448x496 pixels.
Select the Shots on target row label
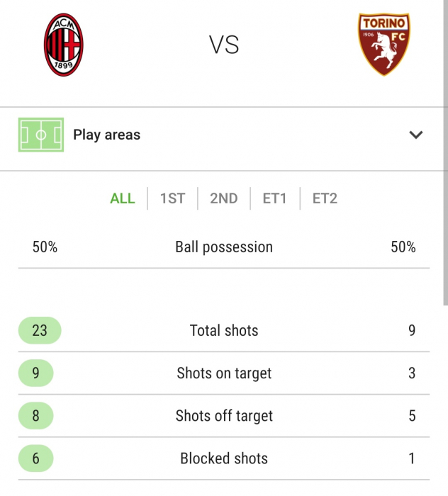point(224,373)
